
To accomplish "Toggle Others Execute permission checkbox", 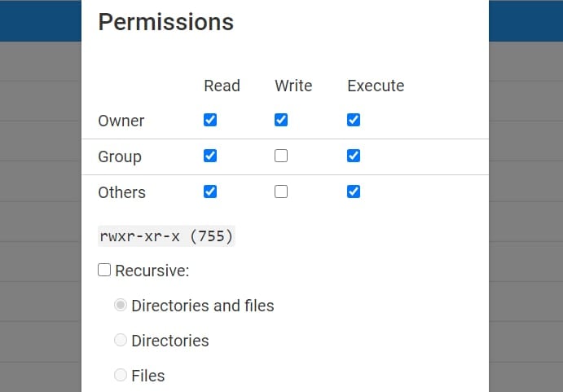I will point(354,192).
